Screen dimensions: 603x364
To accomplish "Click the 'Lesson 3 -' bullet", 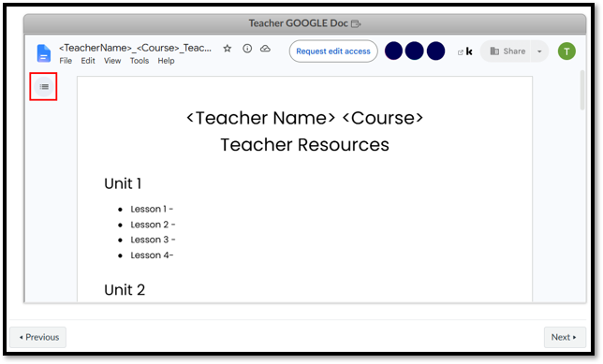I will (153, 240).
